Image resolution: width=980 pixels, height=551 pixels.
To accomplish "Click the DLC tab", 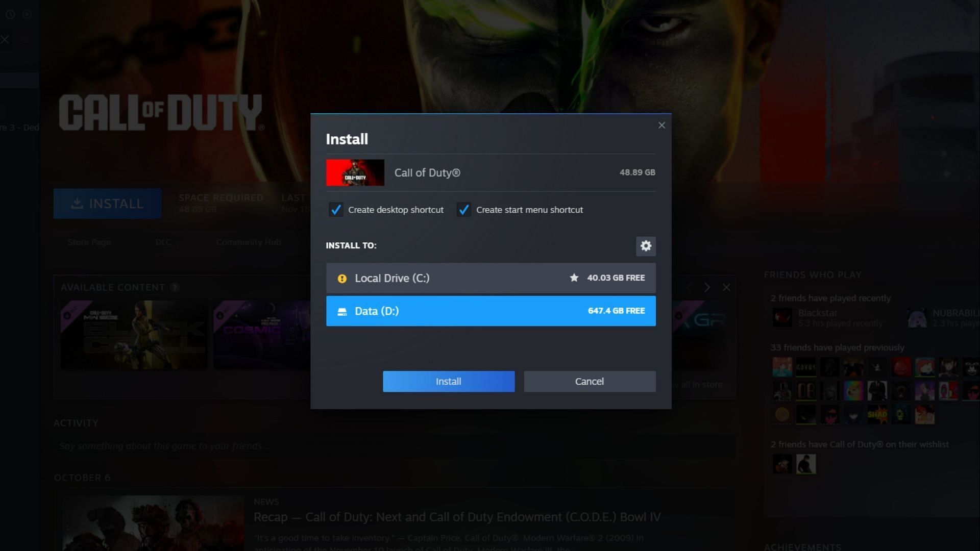I will 163,241.
